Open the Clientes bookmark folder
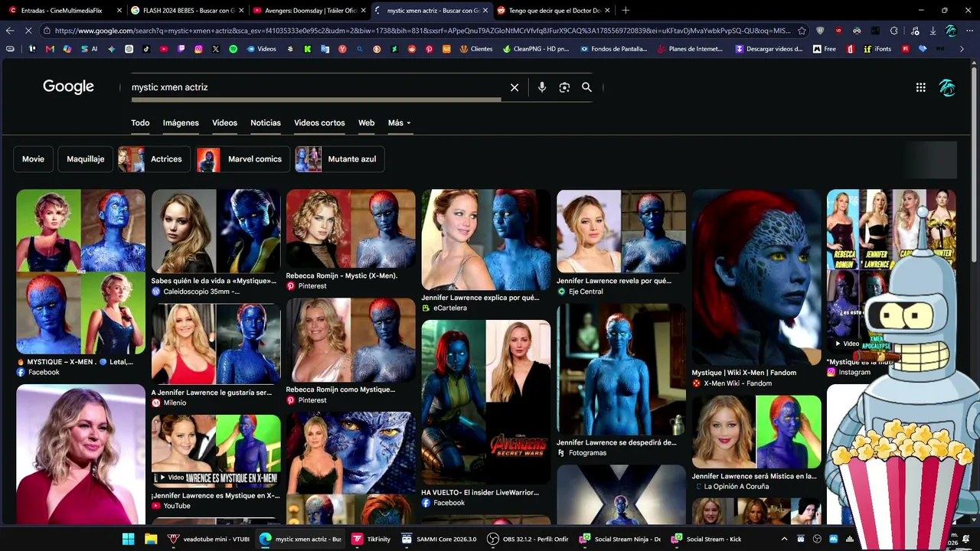The width and height of the screenshot is (980, 551). click(x=476, y=49)
